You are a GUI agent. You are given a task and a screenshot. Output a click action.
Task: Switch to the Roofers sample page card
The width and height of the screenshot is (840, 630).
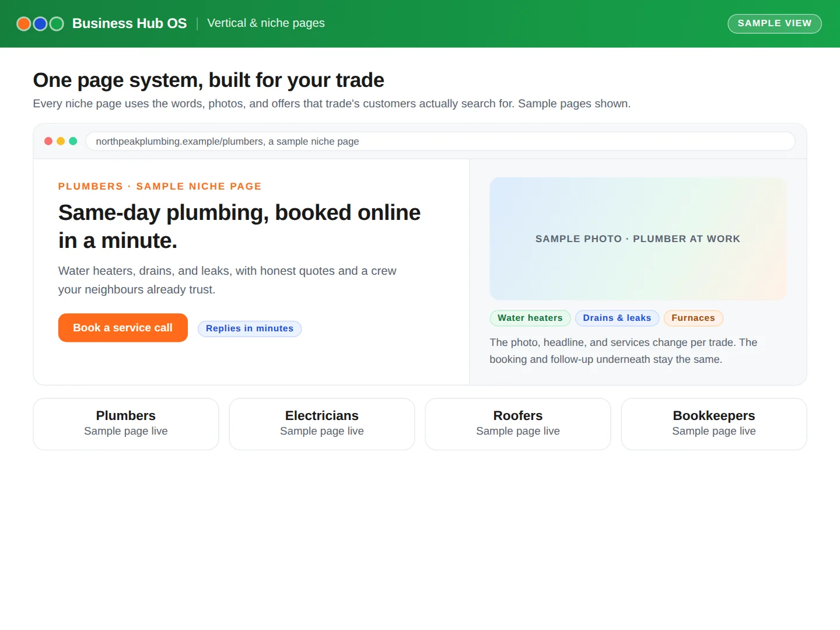tap(518, 424)
